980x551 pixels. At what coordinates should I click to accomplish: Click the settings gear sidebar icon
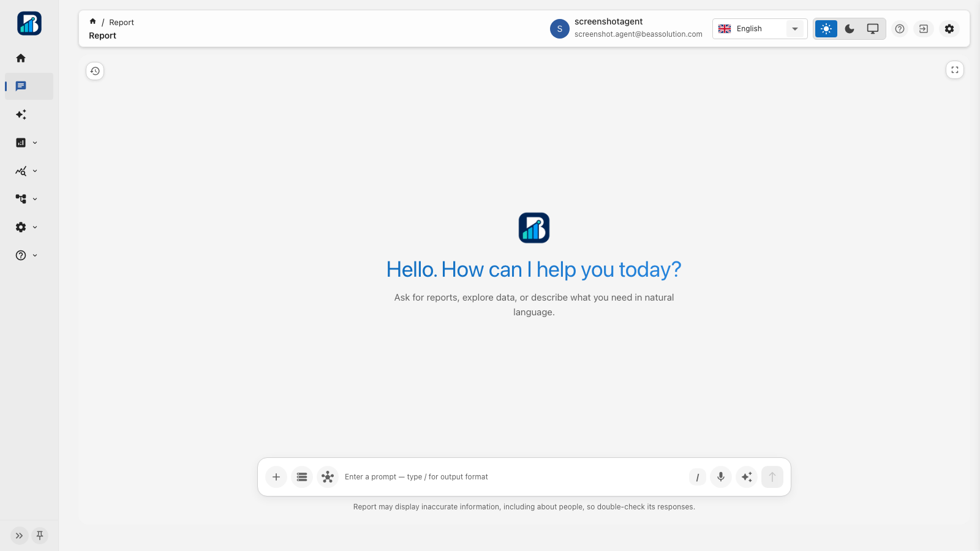(x=21, y=227)
